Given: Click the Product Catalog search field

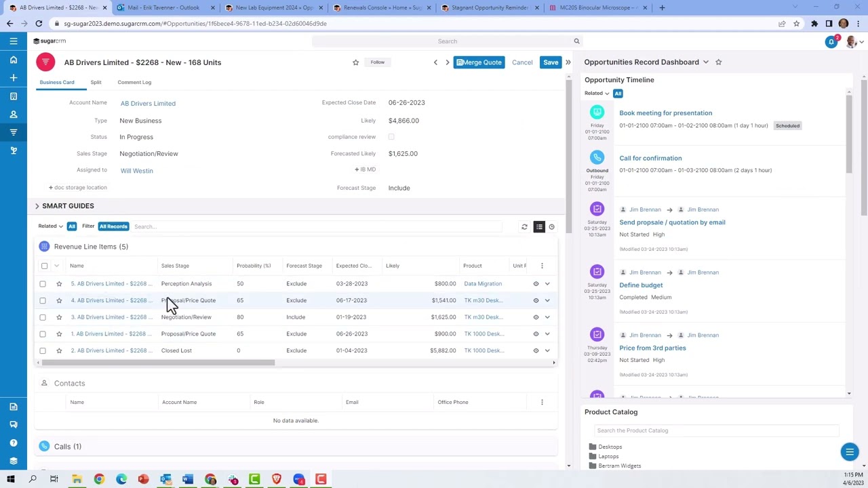Looking at the screenshot, I should [717, 430].
